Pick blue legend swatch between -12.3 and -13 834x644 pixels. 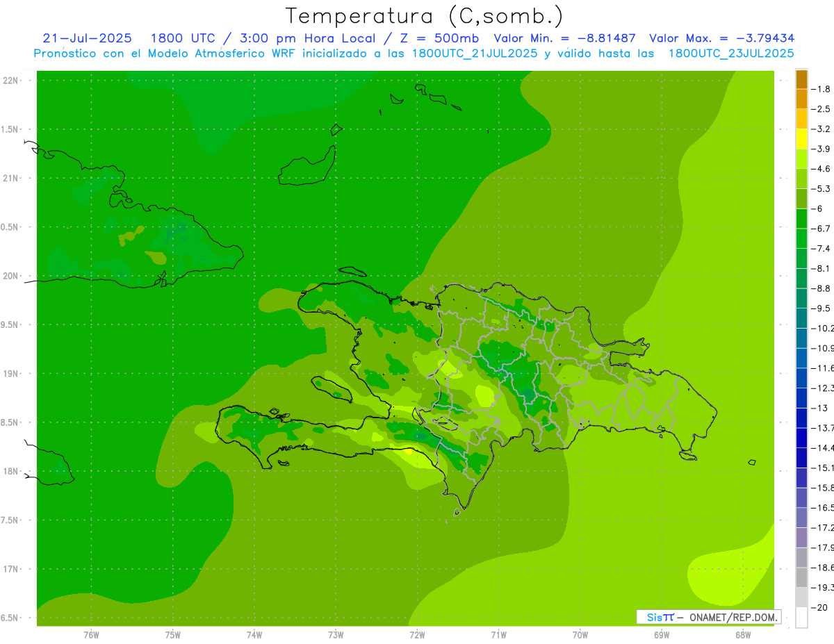click(x=801, y=398)
